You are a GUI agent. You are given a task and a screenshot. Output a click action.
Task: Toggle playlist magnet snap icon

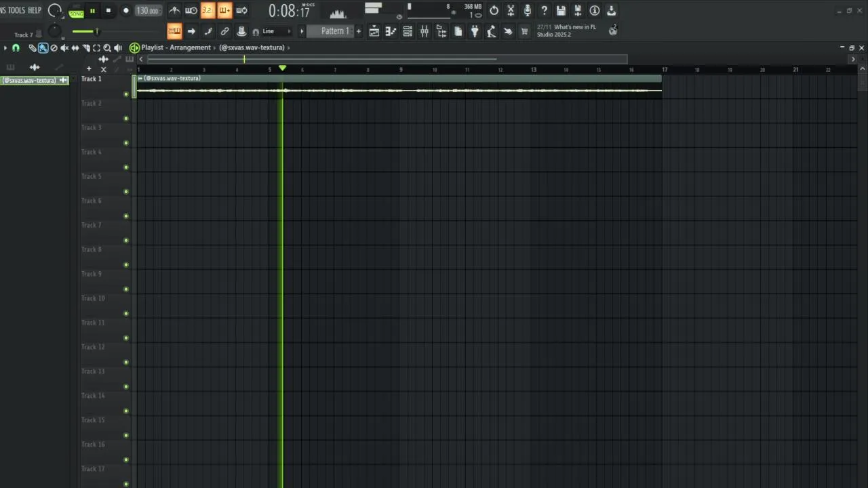click(x=16, y=47)
